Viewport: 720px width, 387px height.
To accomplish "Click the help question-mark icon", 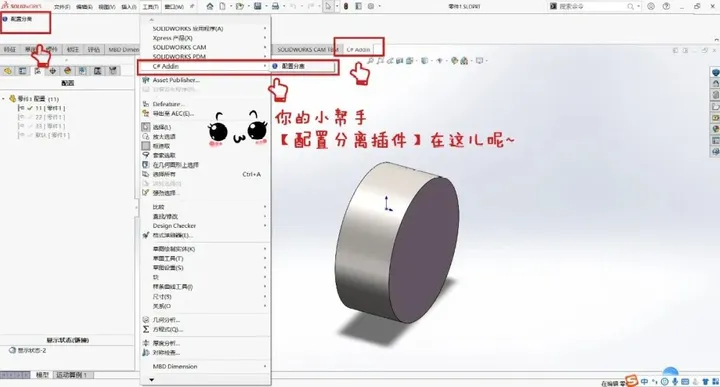I will [x=666, y=6].
